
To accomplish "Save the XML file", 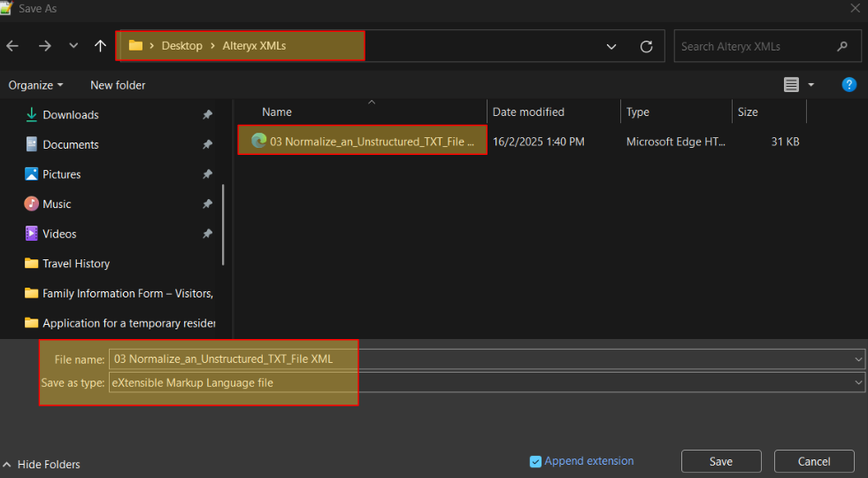I will tap(721, 461).
